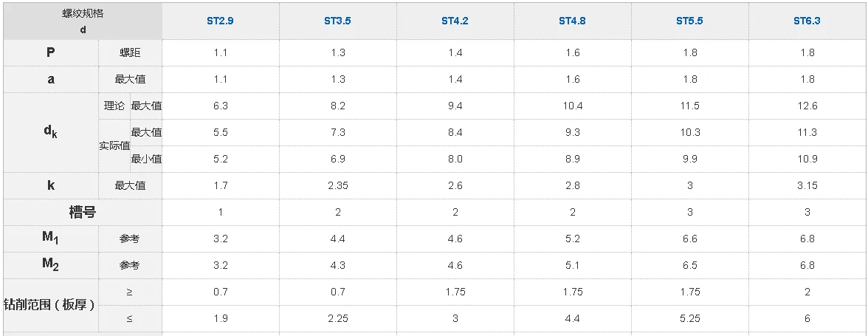Select the P row label
The image size is (868, 336).
click(x=50, y=52)
